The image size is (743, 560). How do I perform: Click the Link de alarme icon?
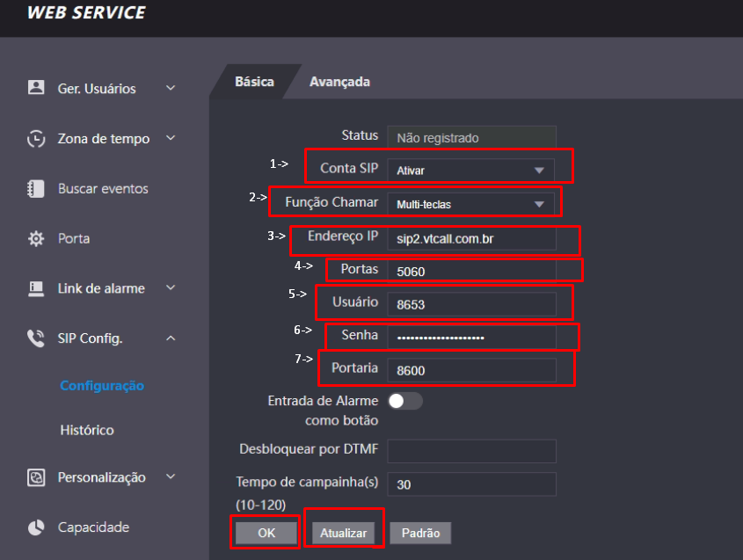tap(36, 288)
